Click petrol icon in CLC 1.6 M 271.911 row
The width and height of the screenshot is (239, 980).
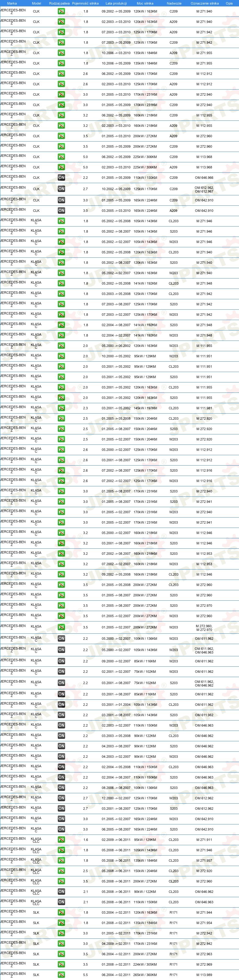click(61, 839)
